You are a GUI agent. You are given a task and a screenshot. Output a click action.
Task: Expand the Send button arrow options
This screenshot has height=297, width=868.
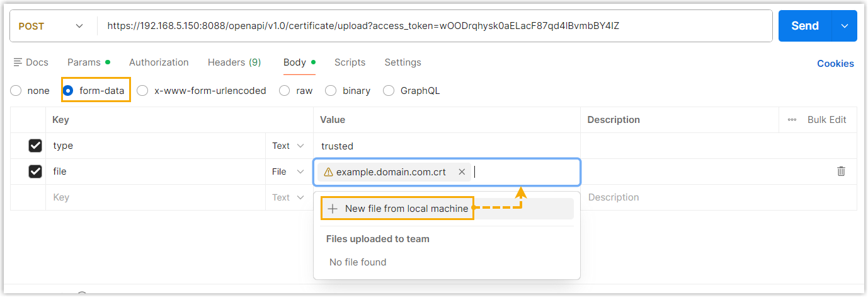click(x=845, y=26)
